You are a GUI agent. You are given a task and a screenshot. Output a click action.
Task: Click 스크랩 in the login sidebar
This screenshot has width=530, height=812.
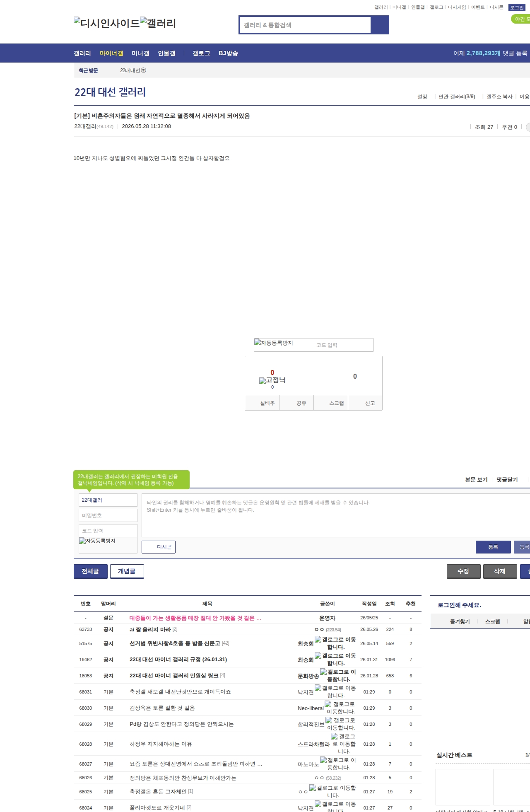tap(493, 621)
